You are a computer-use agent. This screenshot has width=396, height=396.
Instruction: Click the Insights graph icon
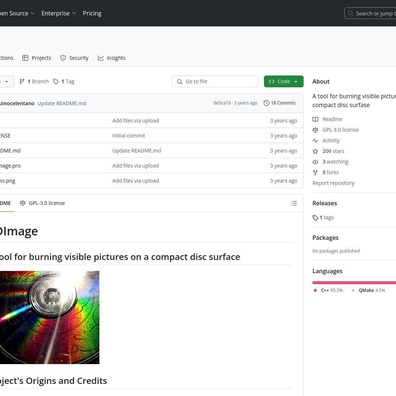click(x=101, y=58)
